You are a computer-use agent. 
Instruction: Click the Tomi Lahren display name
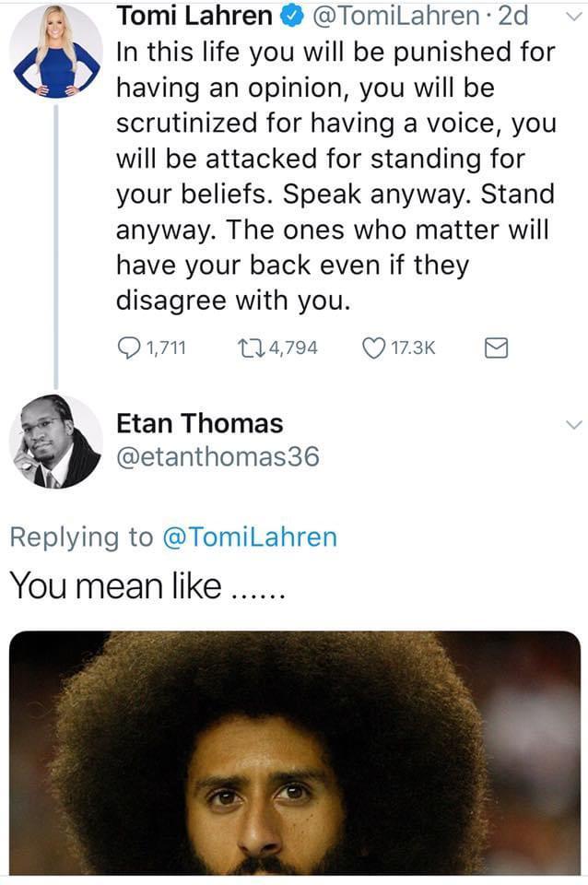[195, 17]
